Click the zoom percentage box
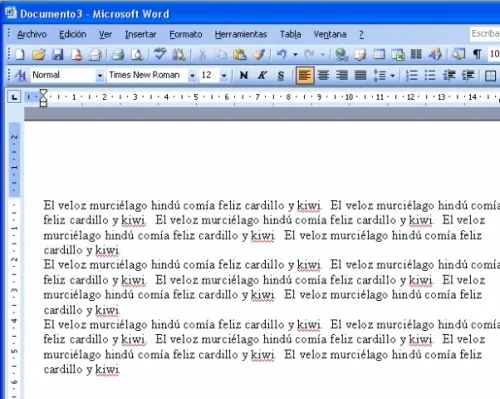Viewport: 500px width, 399px height. pyautogui.click(x=494, y=54)
